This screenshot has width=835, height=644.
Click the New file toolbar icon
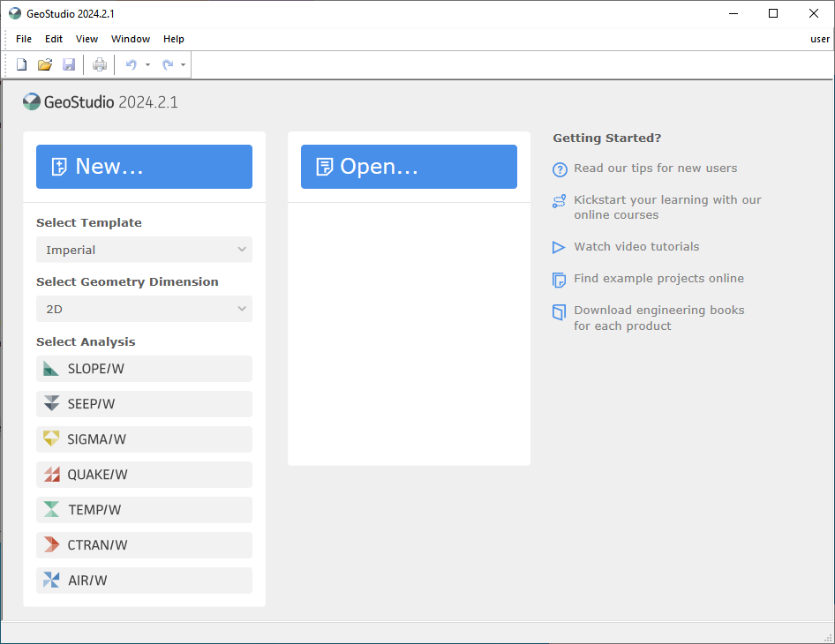coord(22,65)
